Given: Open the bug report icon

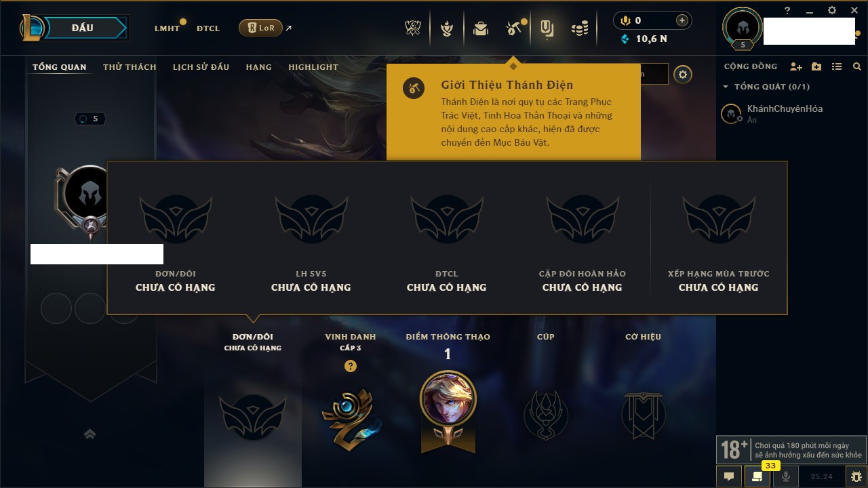Looking at the screenshot, I should coord(856,476).
